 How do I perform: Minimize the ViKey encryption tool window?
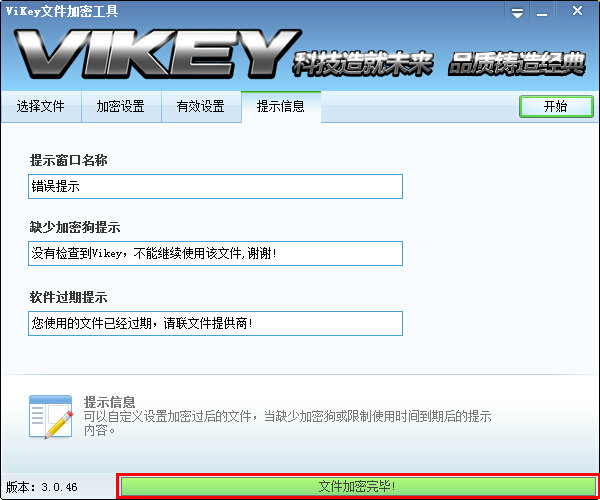point(542,13)
